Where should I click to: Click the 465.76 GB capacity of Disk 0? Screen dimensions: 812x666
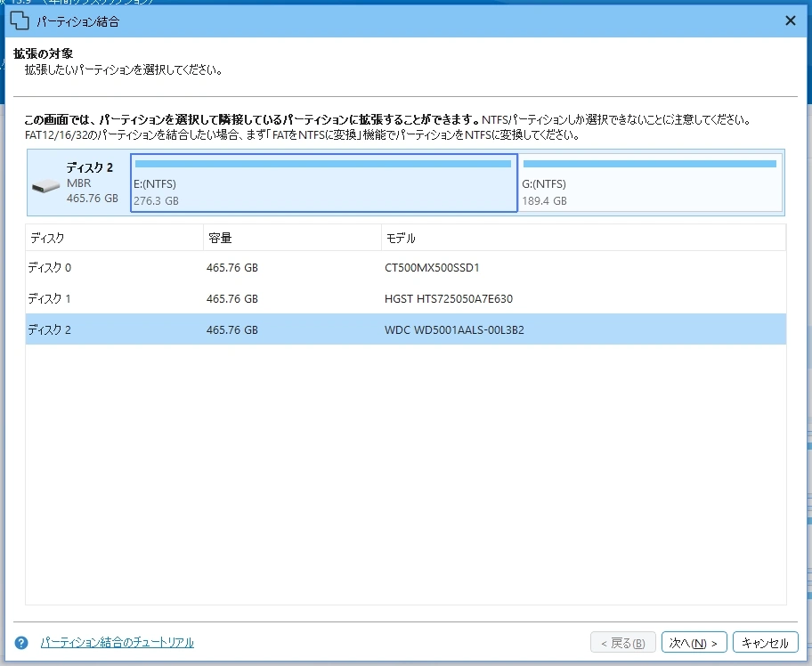(x=232, y=268)
